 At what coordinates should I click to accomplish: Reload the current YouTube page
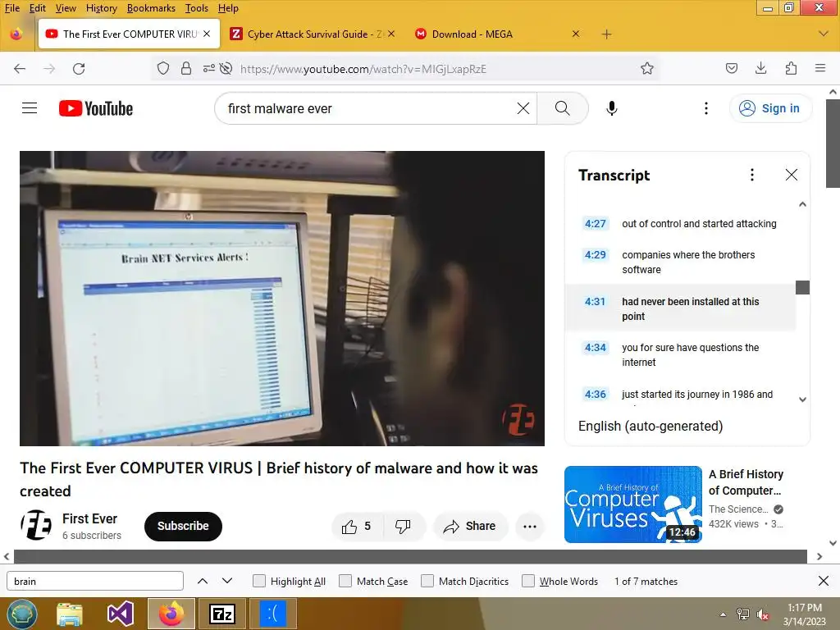(79, 69)
